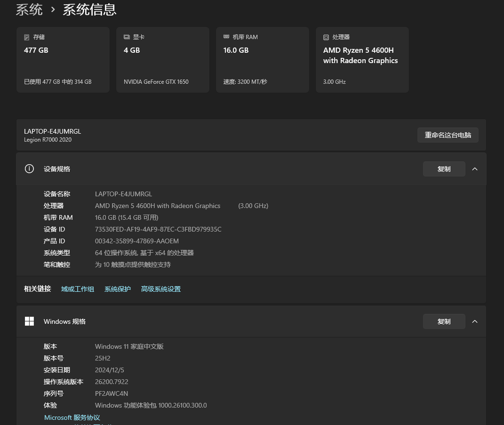Click the memory icon beside 机带 RAM
Screen dimensions: 504x425
[x=226, y=37]
